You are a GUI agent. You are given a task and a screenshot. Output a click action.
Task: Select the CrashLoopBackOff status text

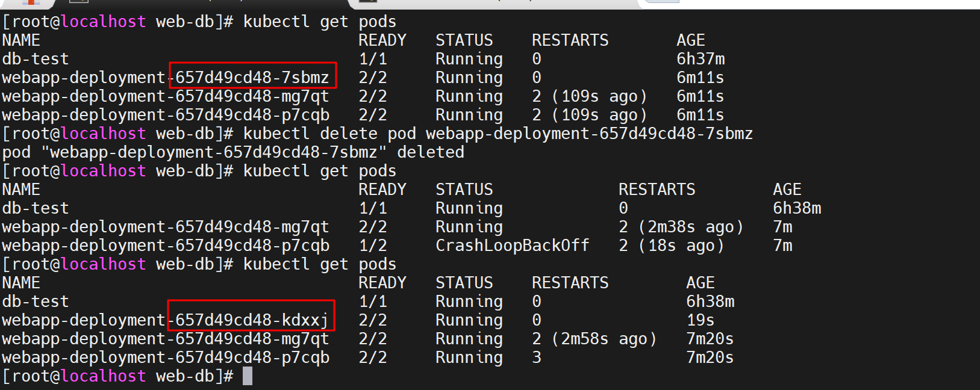[512, 246]
